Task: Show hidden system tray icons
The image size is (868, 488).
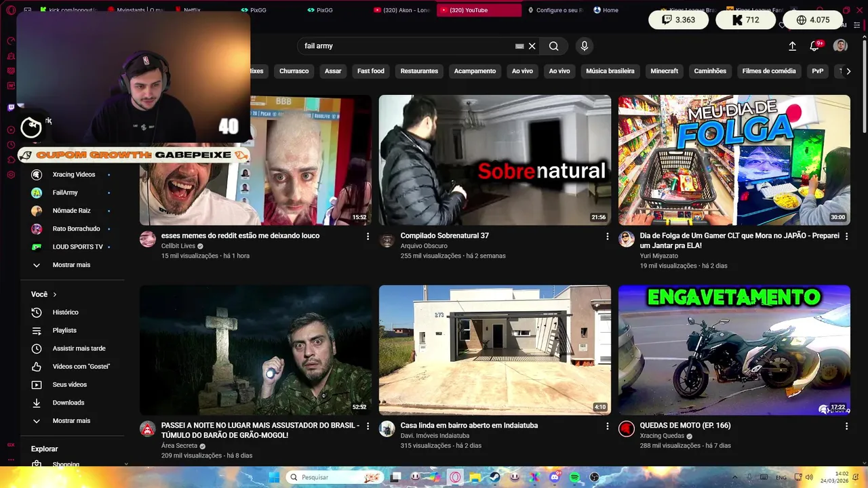Action: [735, 477]
